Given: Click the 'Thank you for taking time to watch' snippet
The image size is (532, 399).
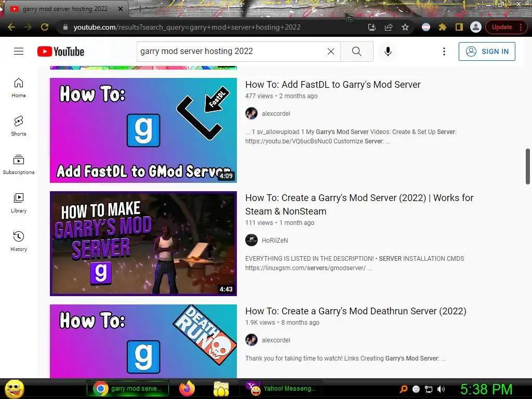Looking at the screenshot, I should (345, 358).
